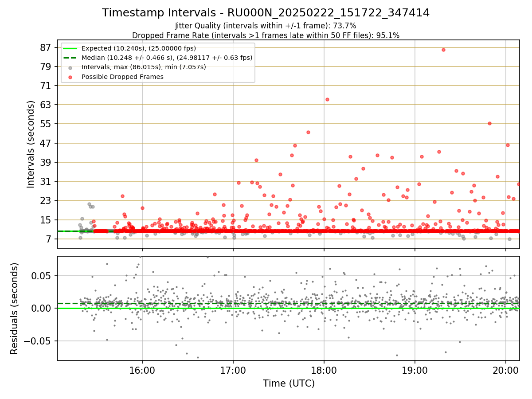Click the "Intervals, max (86.015s), min (7.057s)" legend entry
532x399 pixels.
(144, 67)
